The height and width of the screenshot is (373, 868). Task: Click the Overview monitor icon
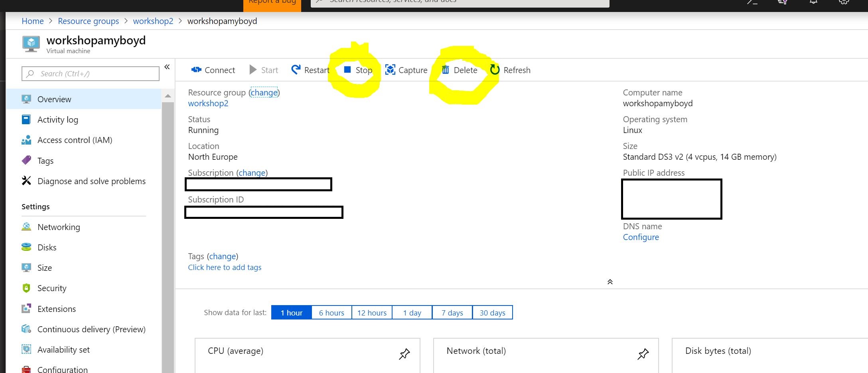26,99
